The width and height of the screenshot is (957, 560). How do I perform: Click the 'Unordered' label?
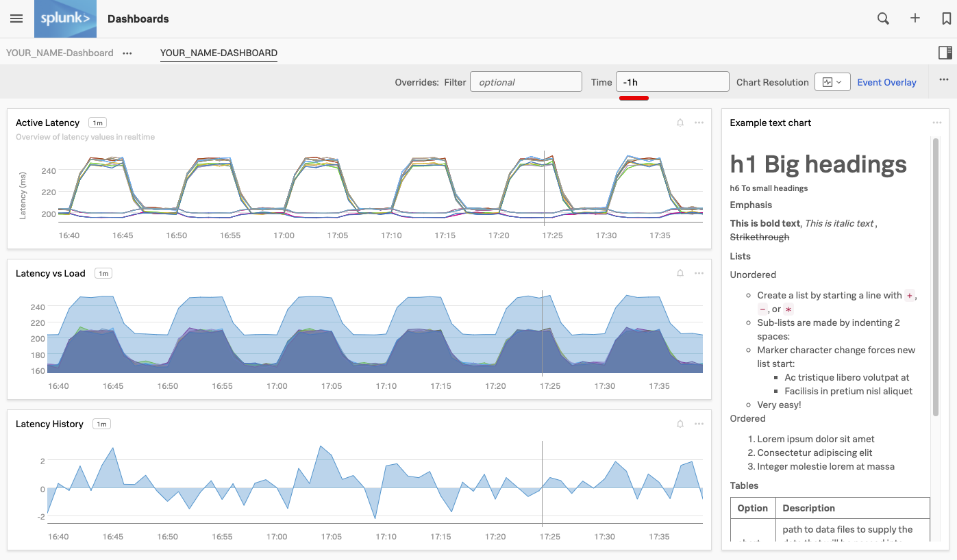753,275
